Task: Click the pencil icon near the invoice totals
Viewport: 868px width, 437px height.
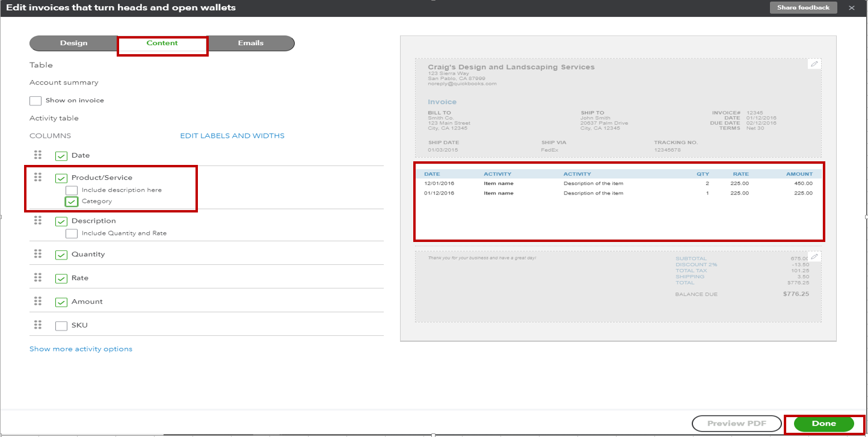Action: coord(814,256)
